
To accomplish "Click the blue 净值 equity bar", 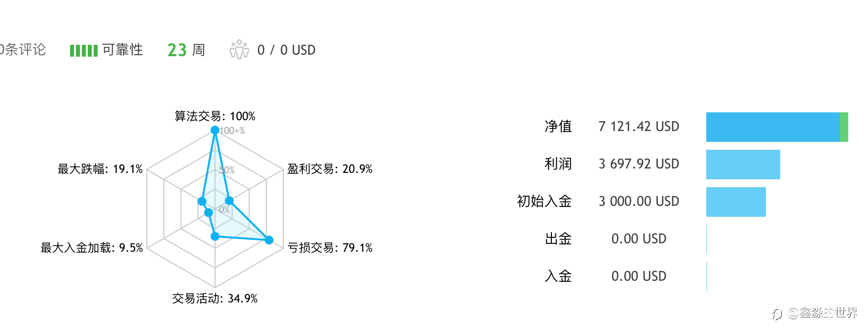I will coord(772,127).
